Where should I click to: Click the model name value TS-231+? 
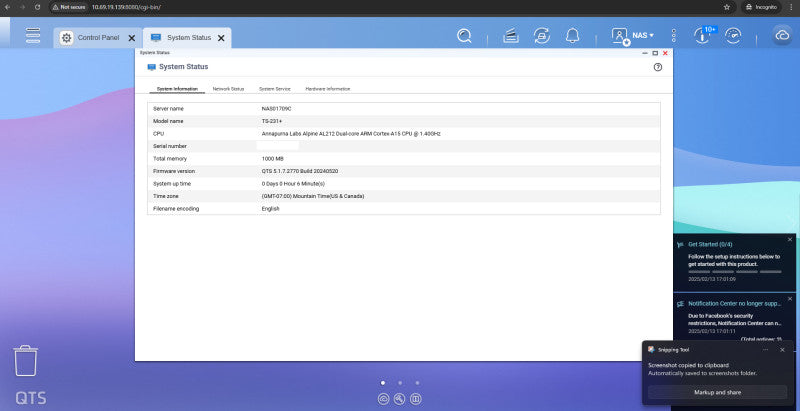271,121
